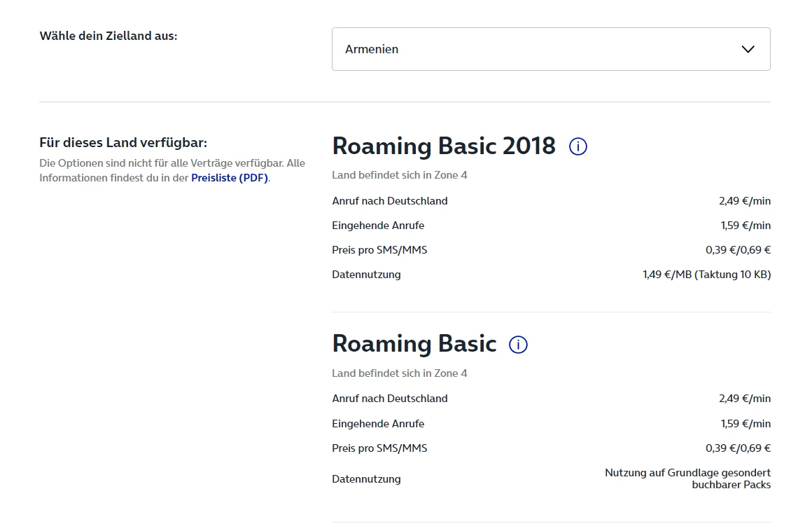Viewport: 812px width, 524px height.
Task: Open info for Roaming Basic 2018
Action: pyautogui.click(x=578, y=146)
